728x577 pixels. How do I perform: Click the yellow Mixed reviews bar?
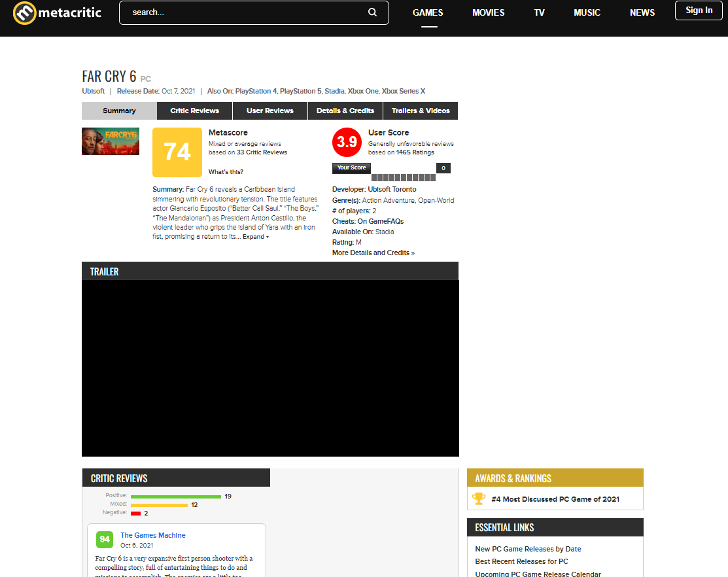[x=159, y=505]
